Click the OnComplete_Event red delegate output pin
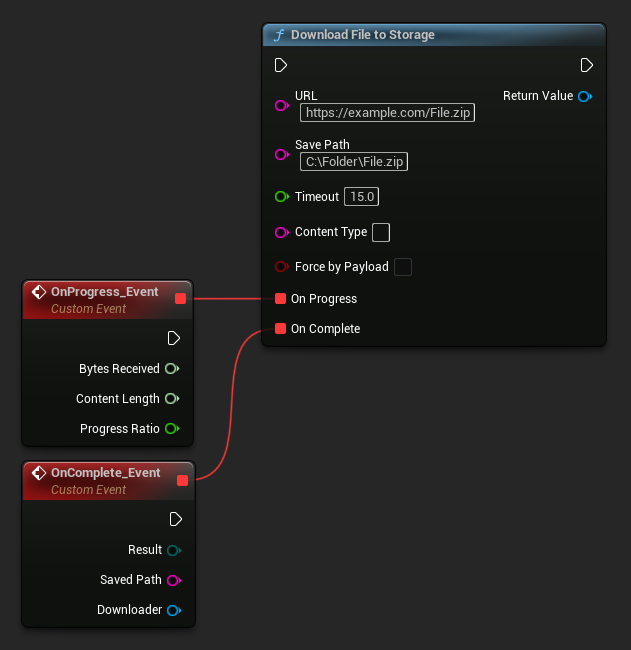This screenshot has width=631, height=650. coord(182,480)
